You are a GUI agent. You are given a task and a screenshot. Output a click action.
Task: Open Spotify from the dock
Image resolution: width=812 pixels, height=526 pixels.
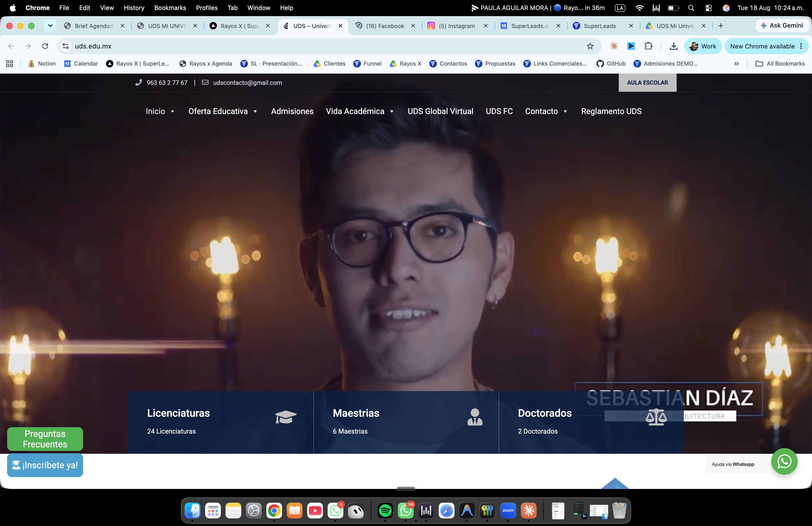[x=385, y=511]
